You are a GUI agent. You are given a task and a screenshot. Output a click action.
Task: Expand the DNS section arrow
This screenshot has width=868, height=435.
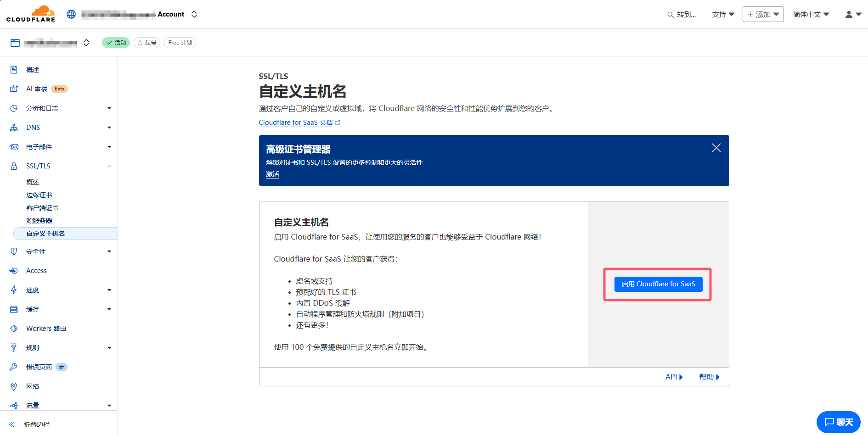tap(109, 128)
